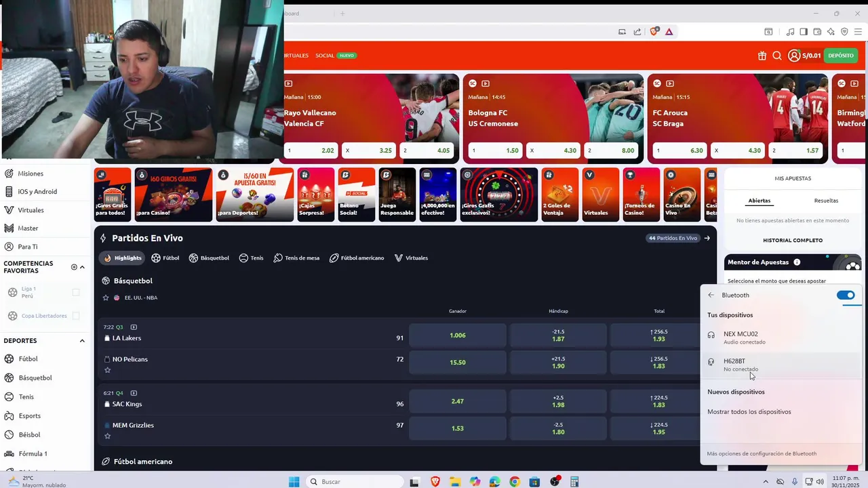
Task: Open the Calculator icon on the taskbar
Action: (574, 482)
